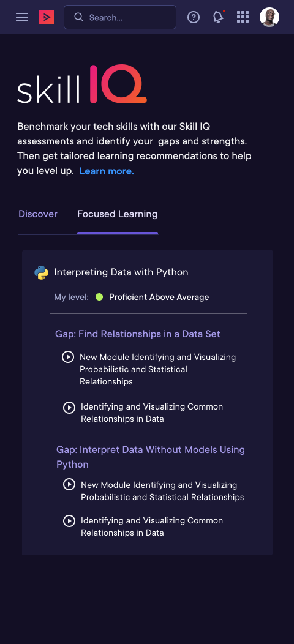
Task: Open notifications bell icon
Action: click(x=218, y=17)
